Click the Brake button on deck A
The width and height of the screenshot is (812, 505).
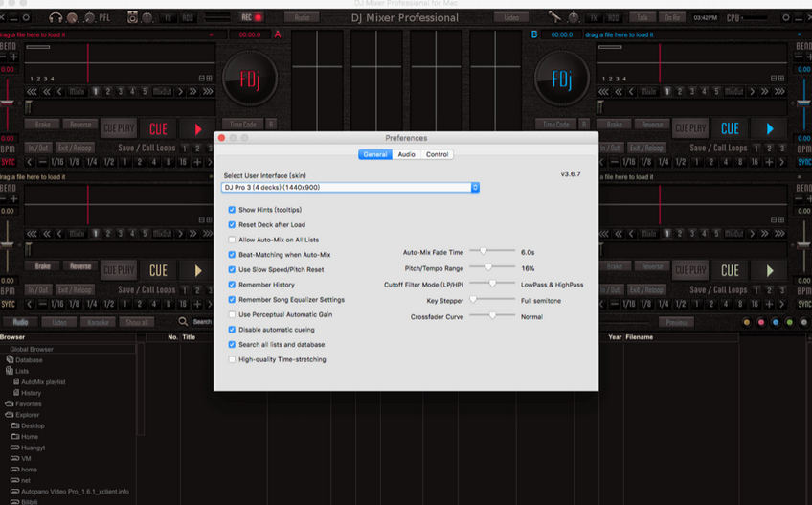pyautogui.click(x=42, y=125)
